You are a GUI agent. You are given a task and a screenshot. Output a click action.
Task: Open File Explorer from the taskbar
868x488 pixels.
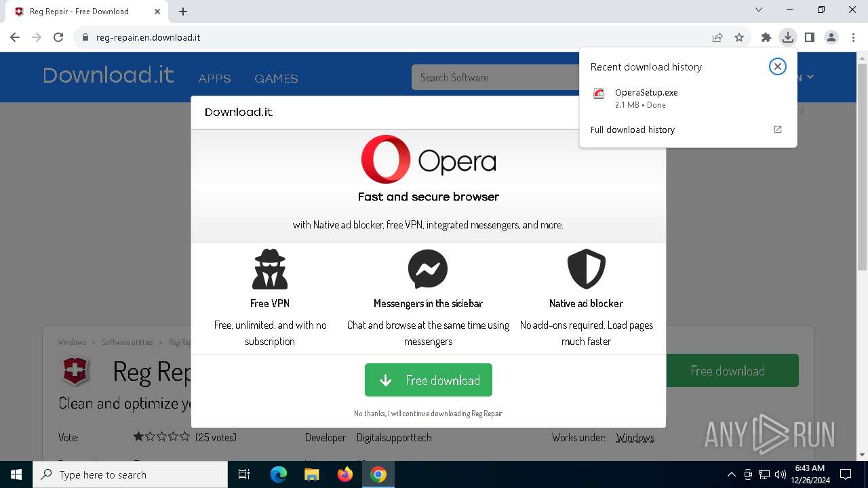(x=312, y=474)
